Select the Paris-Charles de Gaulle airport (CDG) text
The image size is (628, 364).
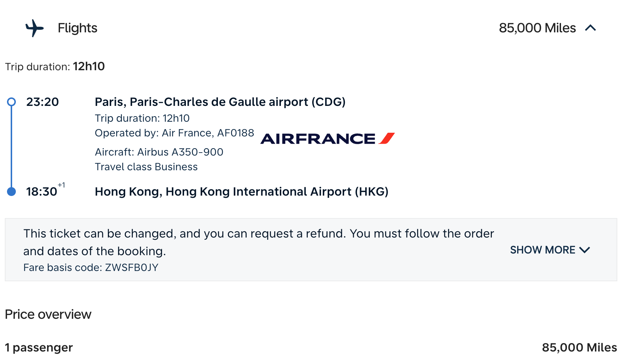pyautogui.click(x=220, y=102)
